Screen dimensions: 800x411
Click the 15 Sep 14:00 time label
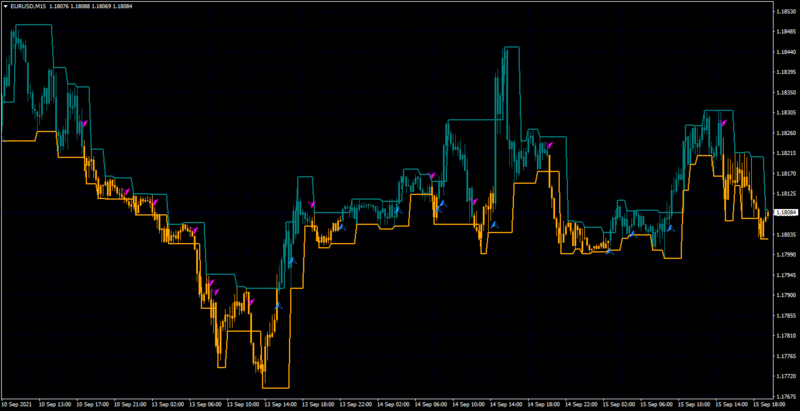(733, 404)
